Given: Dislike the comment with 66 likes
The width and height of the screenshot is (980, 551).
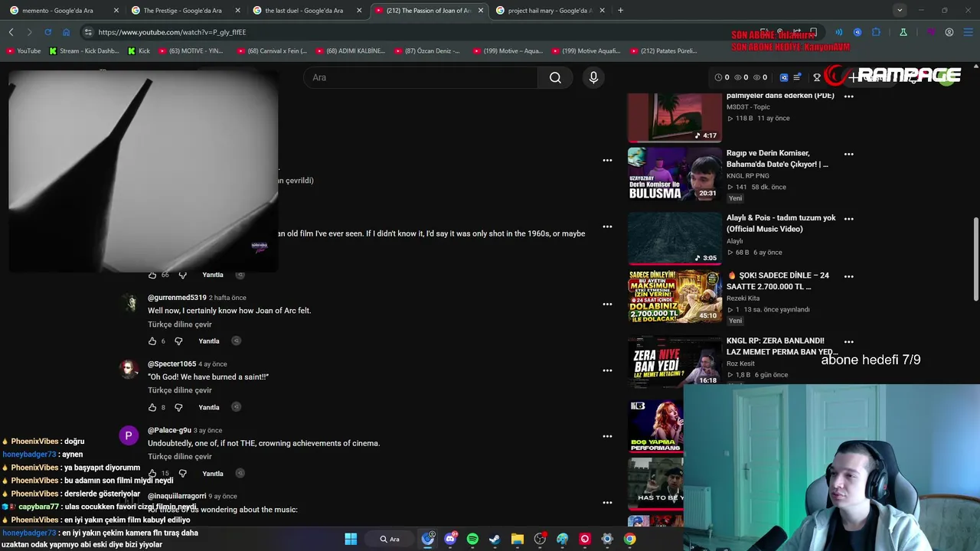Looking at the screenshot, I should [182, 275].
